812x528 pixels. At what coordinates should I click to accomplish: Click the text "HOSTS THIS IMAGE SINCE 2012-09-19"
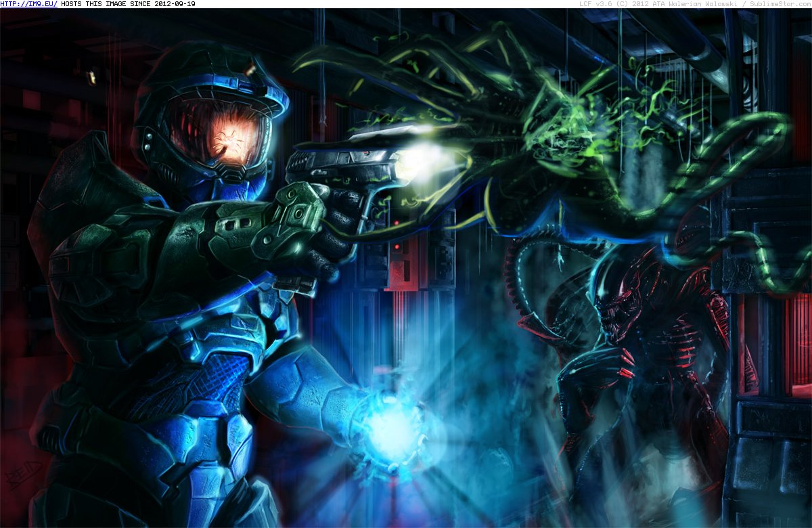128,4
